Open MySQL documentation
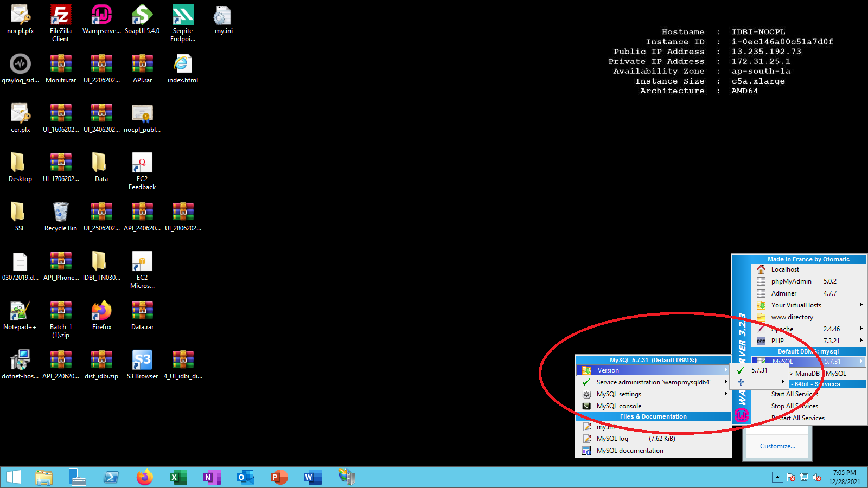 click(653, 451)
